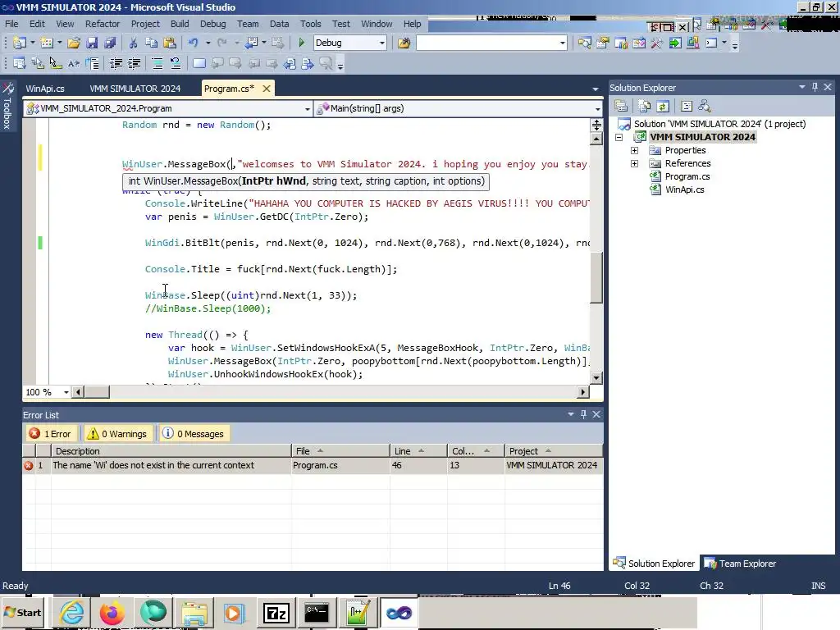This screenshot has height=630, width=840.
Task: Sort errors by the Description column header
Action: [x=171, y=451]
